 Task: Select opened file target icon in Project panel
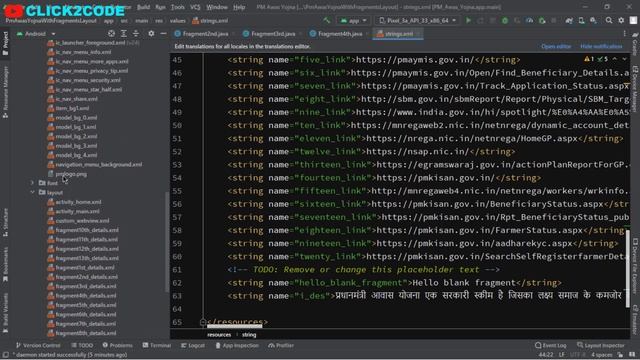pos(111,33)
